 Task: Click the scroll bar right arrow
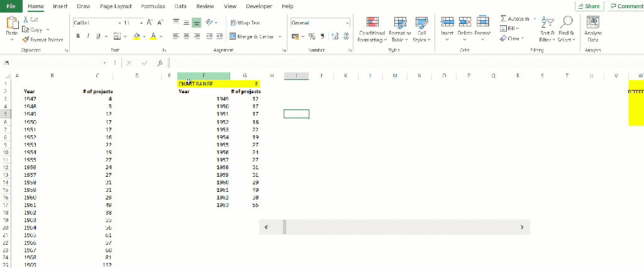tap(522, 227)
